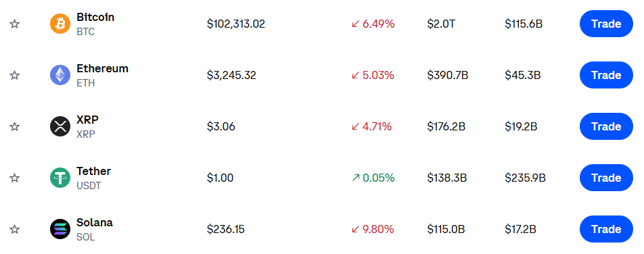The width and height of the screenshot is (644, 254).
Task: Click the Ethereum diamond logo icon
Action: pyautogui.click(x=60, y=75)
